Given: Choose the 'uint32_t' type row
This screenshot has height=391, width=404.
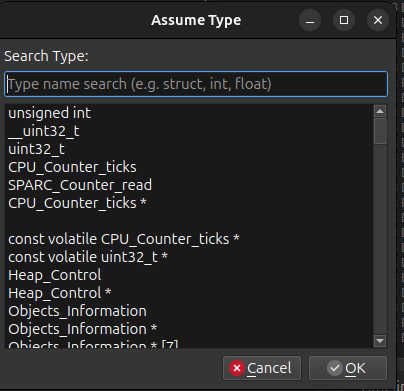Looking at the screenshot, I should [189, 149].
